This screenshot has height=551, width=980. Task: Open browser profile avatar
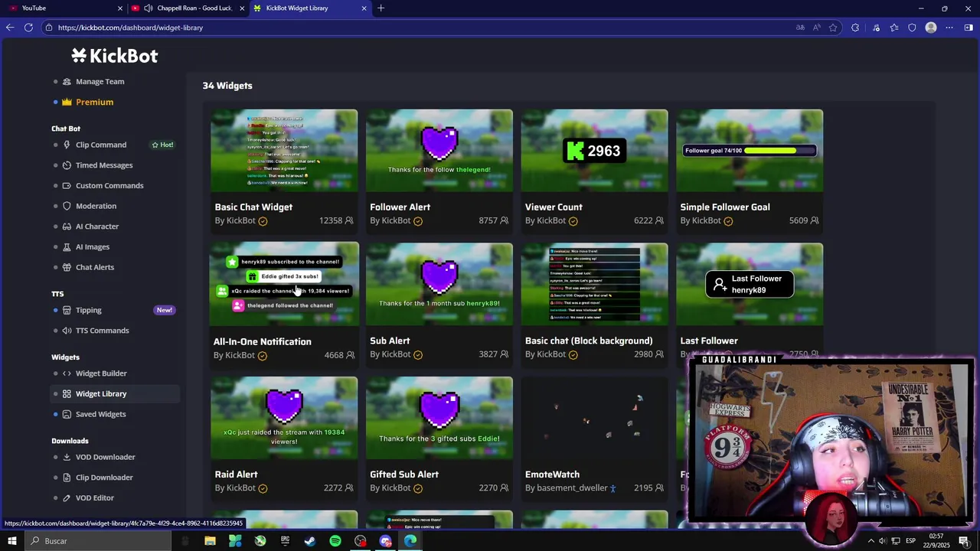[x=931, y=28]
